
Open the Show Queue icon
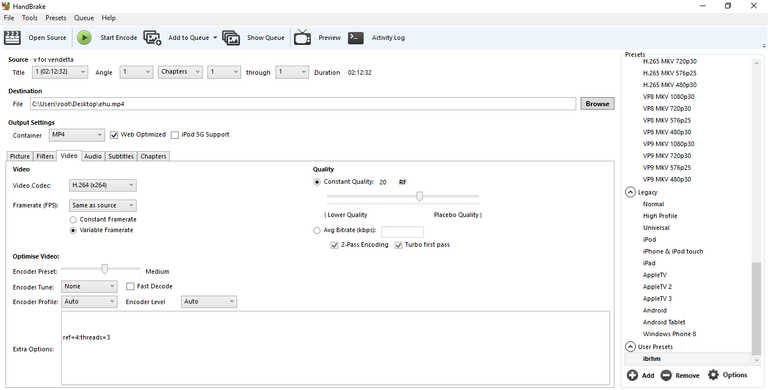(x=231, y=38)
